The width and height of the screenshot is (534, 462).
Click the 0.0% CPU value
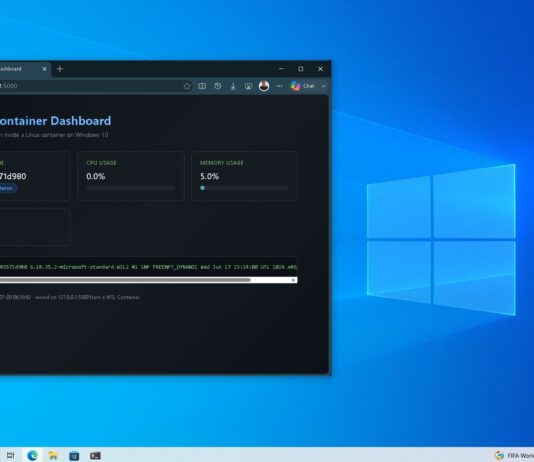tap(96, 176)
